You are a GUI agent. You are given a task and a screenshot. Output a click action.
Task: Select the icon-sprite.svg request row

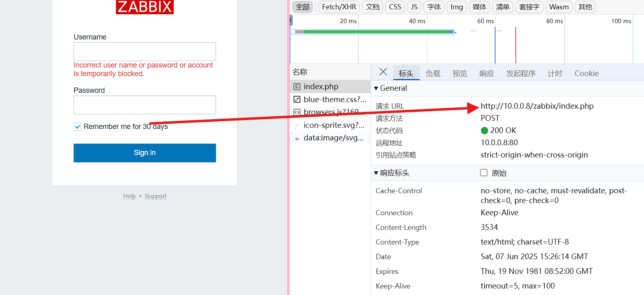tap(330, 125)
